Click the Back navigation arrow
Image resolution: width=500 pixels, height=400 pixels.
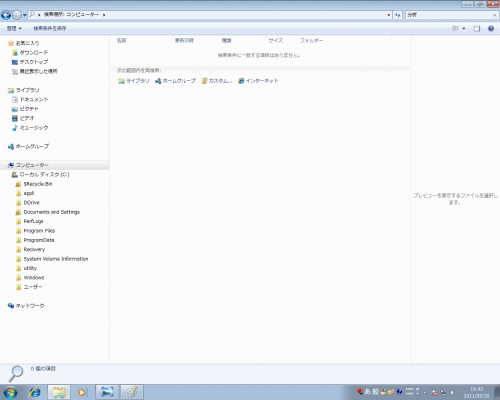(x=6, y=15)
